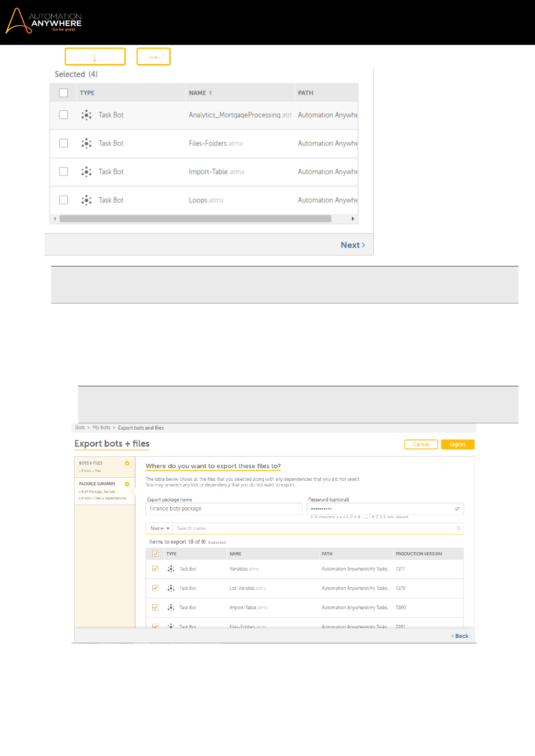This screenshot has height=756, width=535.
Task: Click the PRODUCTION VERSION column header
Action: tap(419, 554)
